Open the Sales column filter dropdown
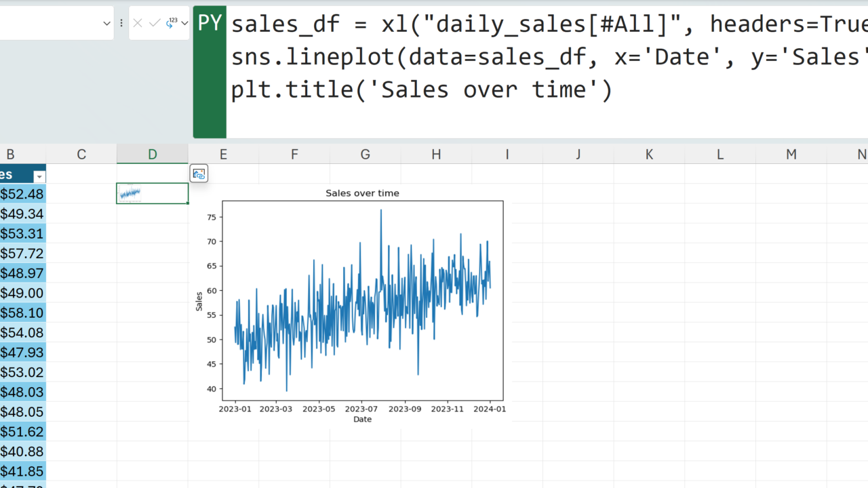This screenshot has width=868, height=488. (39, 176)
